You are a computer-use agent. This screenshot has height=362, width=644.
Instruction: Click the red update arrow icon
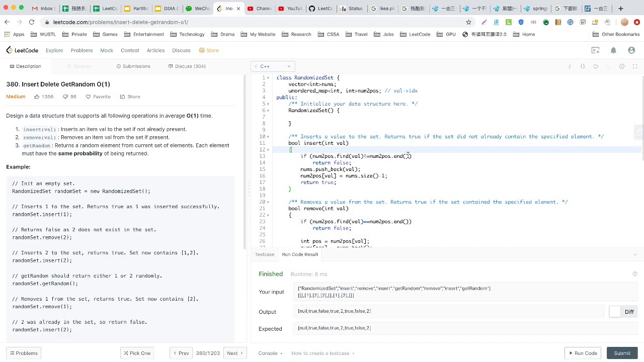pyautogui.click(x=637, y=22)
